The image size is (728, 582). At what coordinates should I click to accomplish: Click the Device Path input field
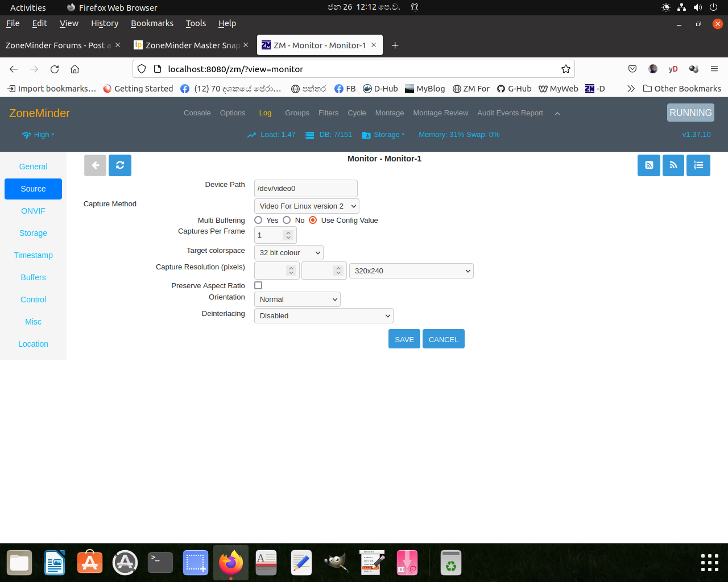306,188
